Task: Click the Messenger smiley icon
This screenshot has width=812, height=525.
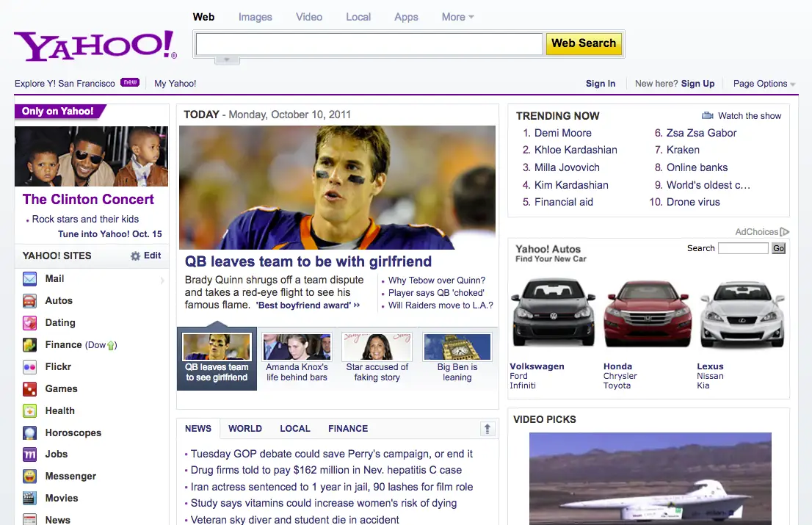Action: [x=29, y=477]
